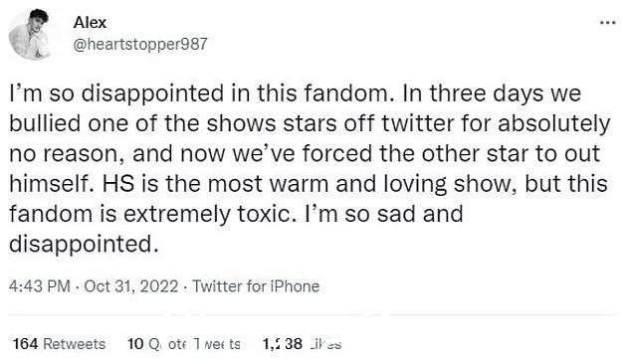Open the three-dot more options menu
This screenshot has width=631, height=364.
click(608, 23)
